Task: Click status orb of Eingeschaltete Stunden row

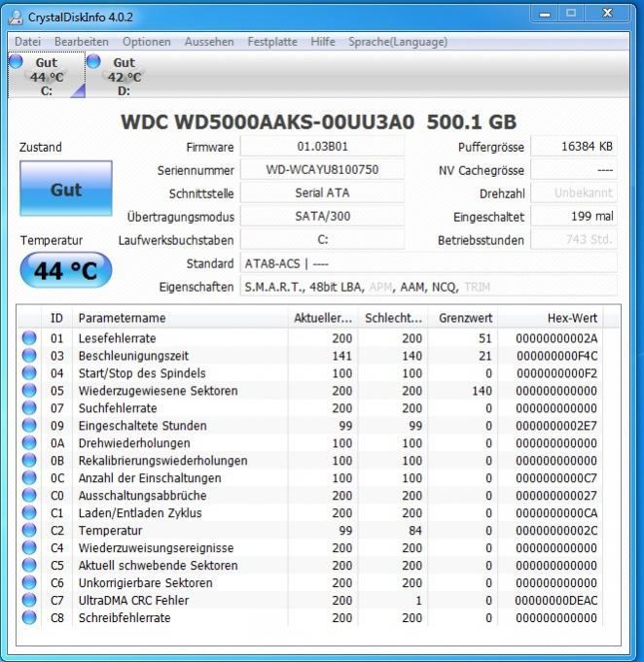Action: [29, 425]
